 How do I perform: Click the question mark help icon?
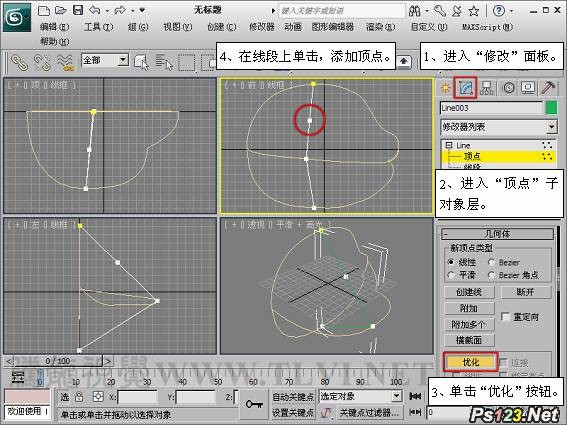coord(499,11)
